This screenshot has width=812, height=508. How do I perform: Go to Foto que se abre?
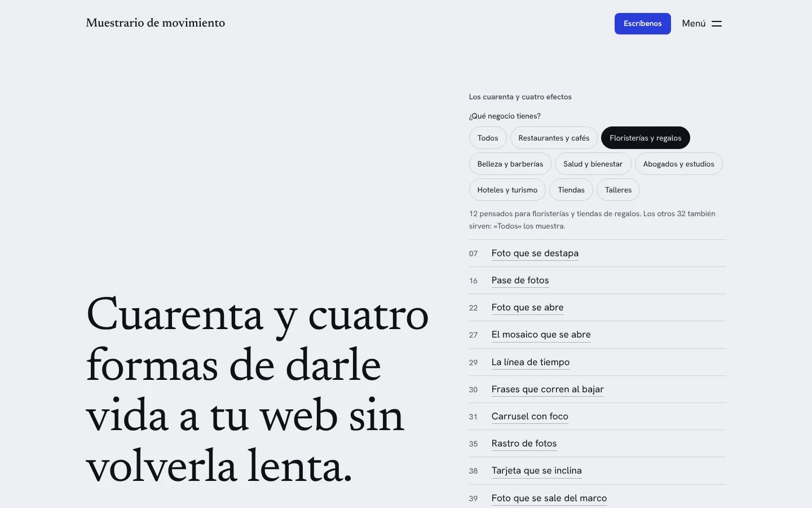coord(527,308)
